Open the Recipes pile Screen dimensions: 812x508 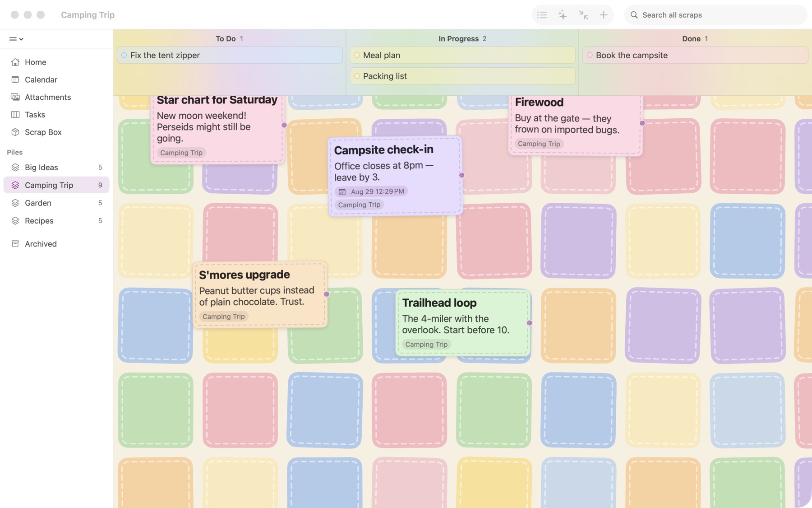[x=56, y=221]
